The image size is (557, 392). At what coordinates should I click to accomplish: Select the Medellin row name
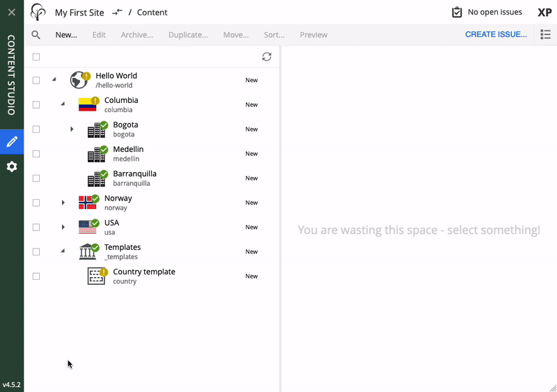click(x=128, y=149)
